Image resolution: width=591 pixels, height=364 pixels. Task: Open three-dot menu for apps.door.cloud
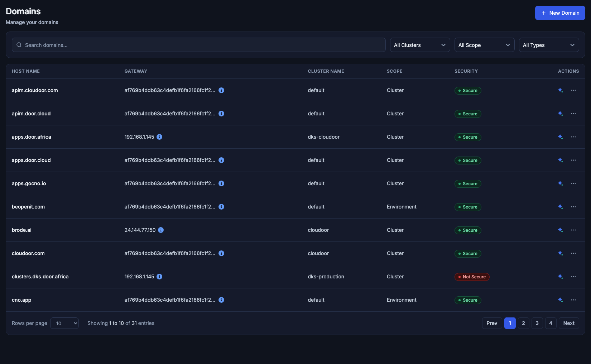point(573,160)
